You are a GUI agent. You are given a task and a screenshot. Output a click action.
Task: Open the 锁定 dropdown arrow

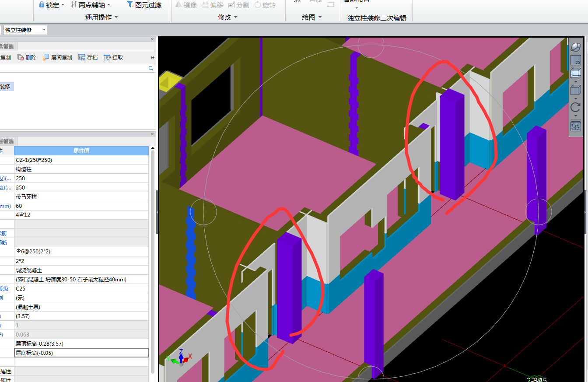[x=63, y=5]
